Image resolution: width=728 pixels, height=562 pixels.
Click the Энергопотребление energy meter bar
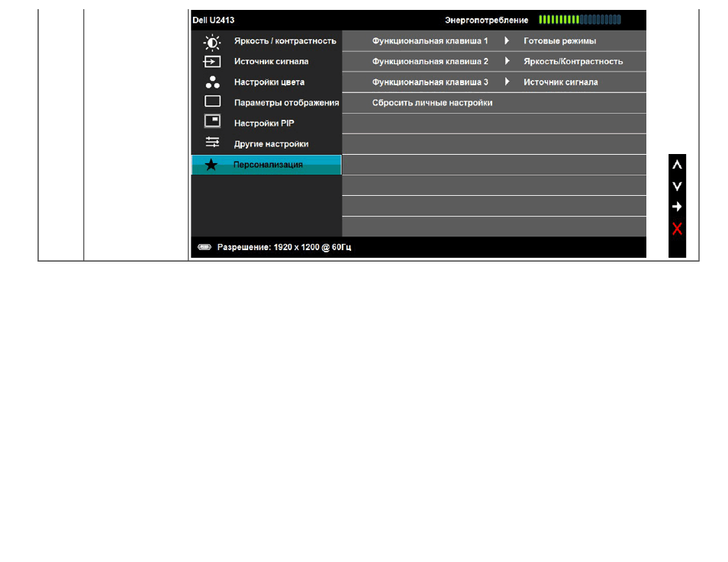pyautogui.click(x=580, y=20)
